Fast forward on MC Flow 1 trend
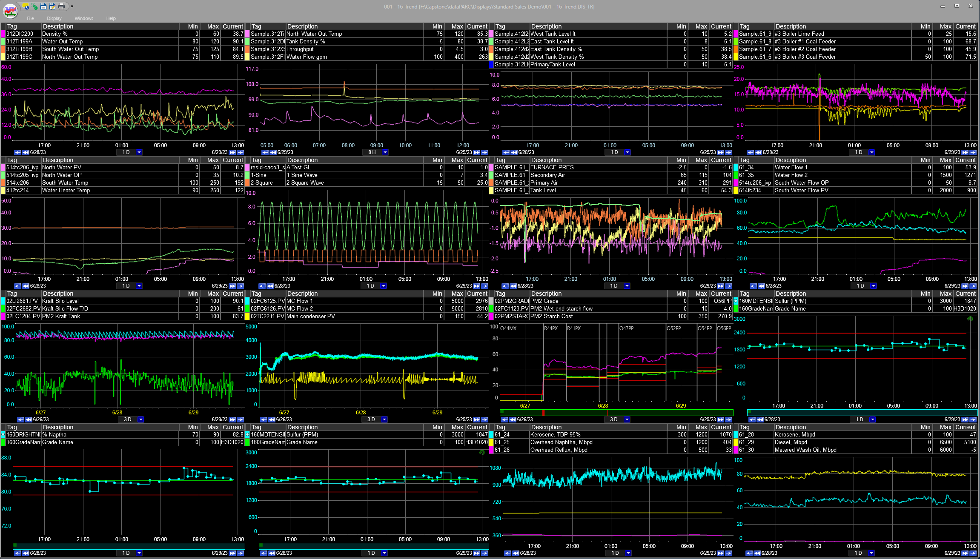 [x=477, y=419]
